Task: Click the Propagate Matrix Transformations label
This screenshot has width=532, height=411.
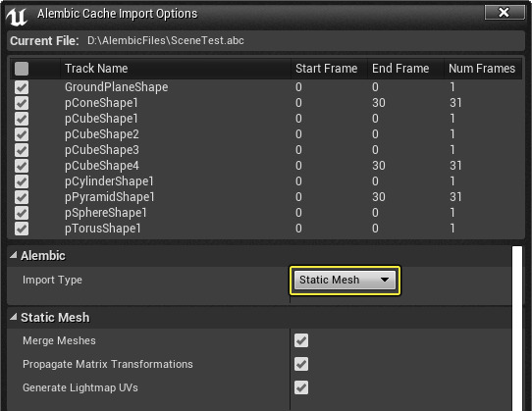Action: [x=108, y=364]
